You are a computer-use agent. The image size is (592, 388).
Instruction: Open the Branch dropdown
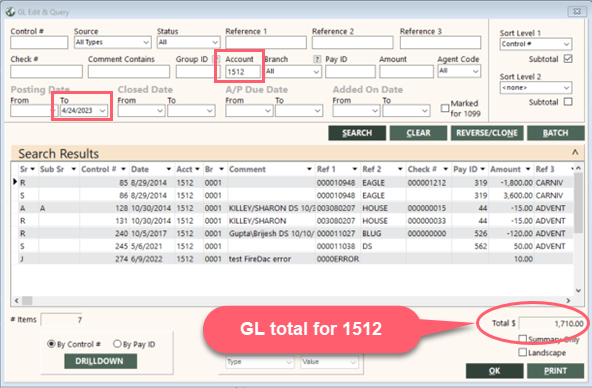pos(316,72)
